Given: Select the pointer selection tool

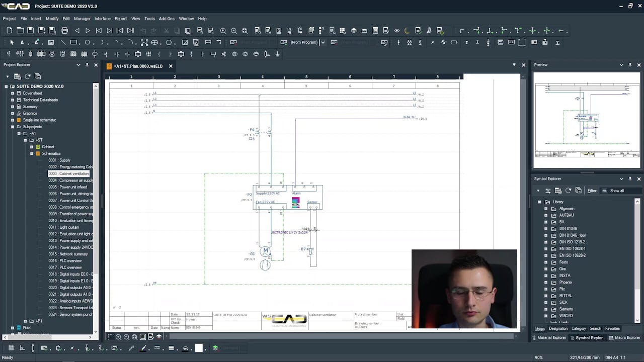Looking at the screenshot, I should tap(12, 42).
